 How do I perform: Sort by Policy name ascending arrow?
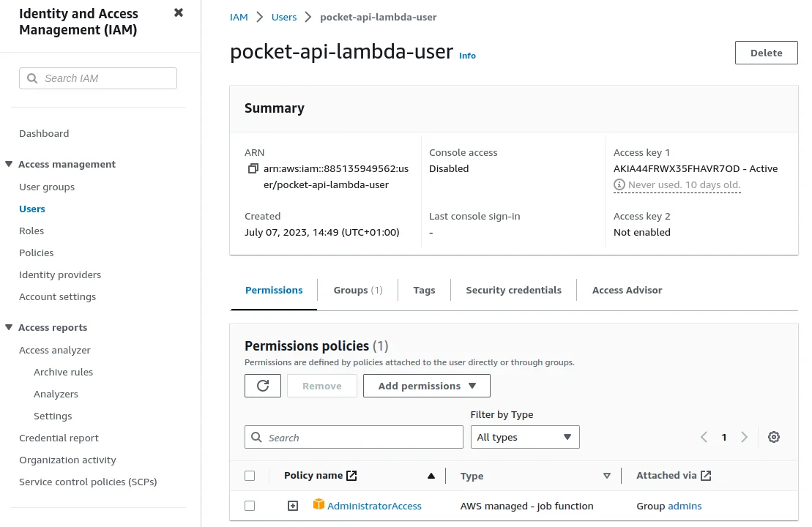431,476
